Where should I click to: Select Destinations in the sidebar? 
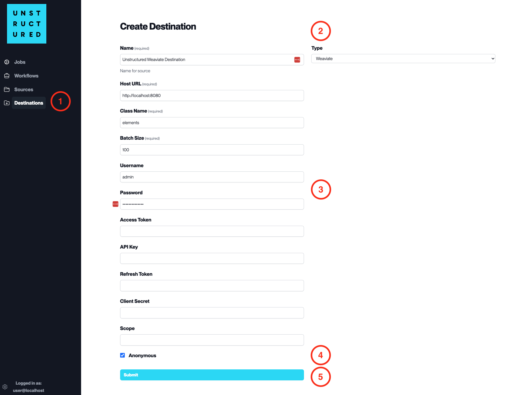(29, 103)
